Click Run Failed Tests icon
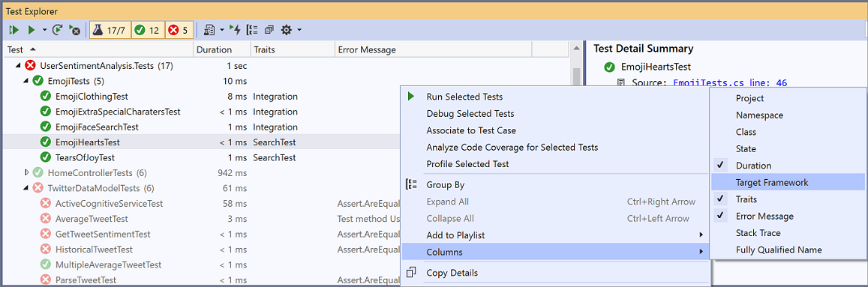This screenshot has width=868, height=287. coord(74,30)
